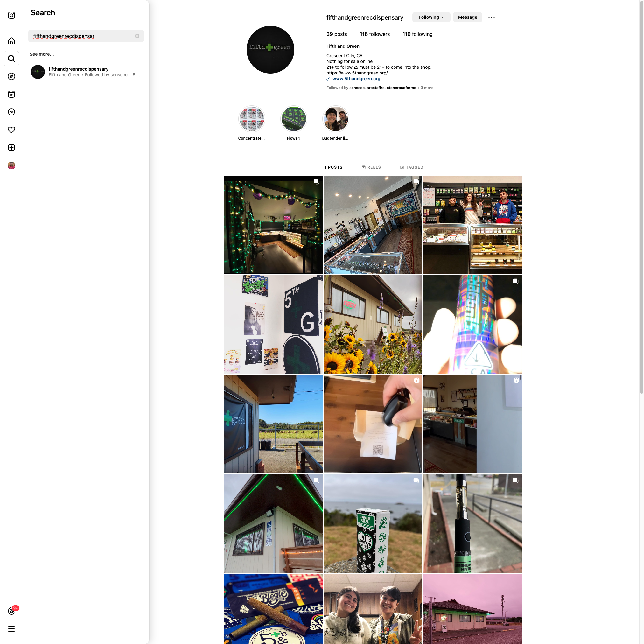Open post with green banner and blue sky
Image resolution: width=644 pixels, height=644 pixels.
[x=273, y=424]
